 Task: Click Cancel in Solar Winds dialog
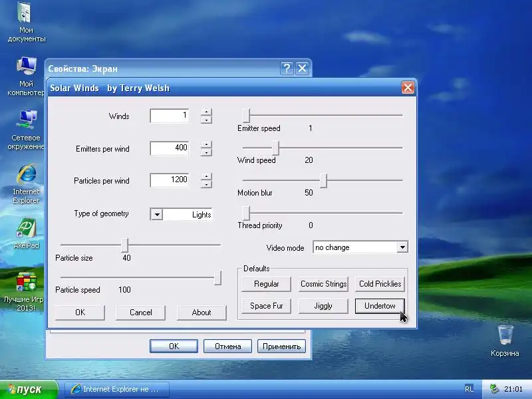tap(141, 313)
